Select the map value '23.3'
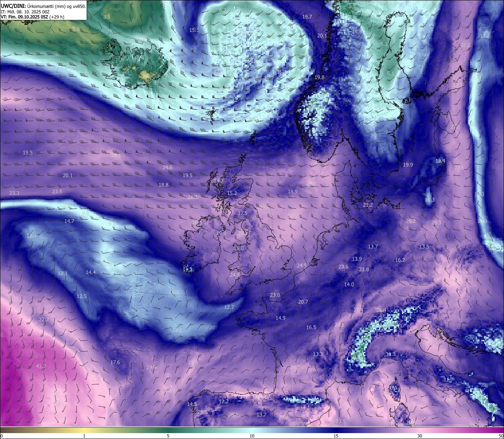Screen dimensions: 504x439 coord(14,193)
